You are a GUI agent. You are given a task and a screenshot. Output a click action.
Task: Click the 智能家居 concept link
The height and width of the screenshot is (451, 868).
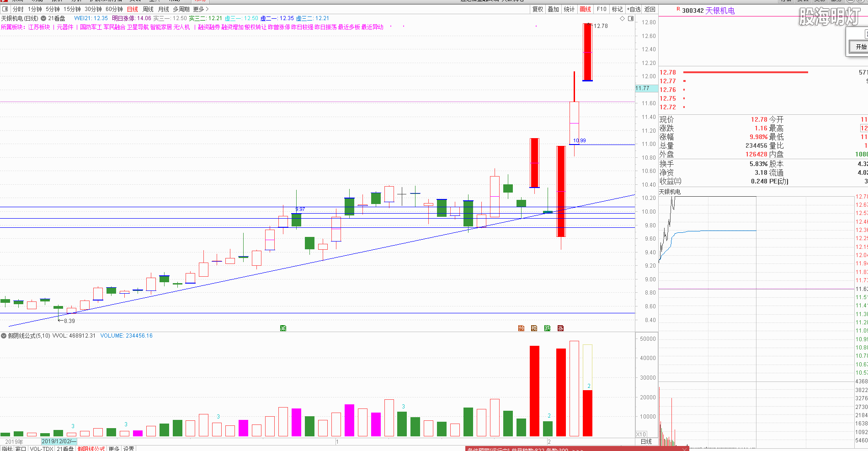[x=161, y=27]
